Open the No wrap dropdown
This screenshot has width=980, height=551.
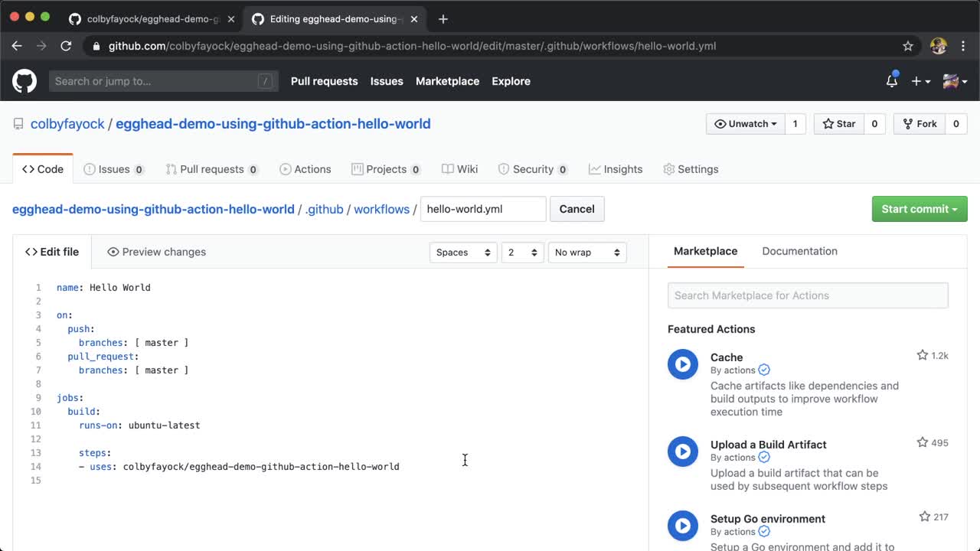pos(586,253)
